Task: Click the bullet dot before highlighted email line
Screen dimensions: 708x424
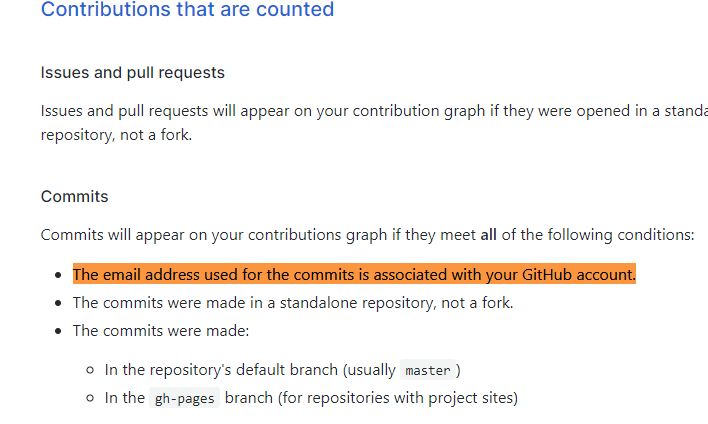Action: (60, 275)
